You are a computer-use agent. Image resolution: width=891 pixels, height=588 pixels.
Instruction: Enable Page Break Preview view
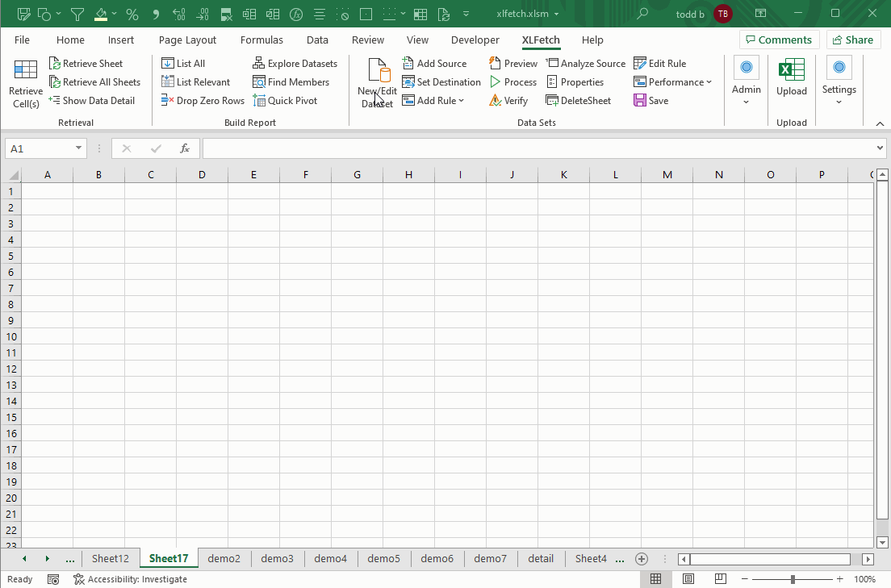coord(721,579)
